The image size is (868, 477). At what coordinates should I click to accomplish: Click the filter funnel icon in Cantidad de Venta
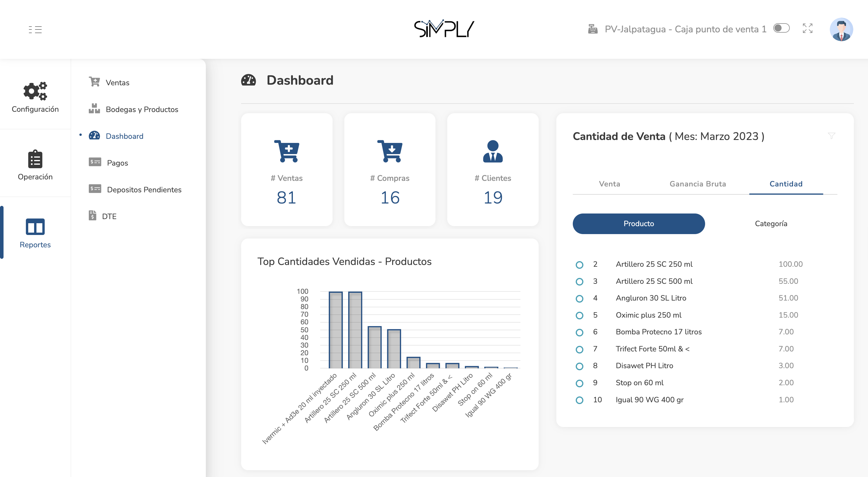pyautogui.click(x=831, y=136)
